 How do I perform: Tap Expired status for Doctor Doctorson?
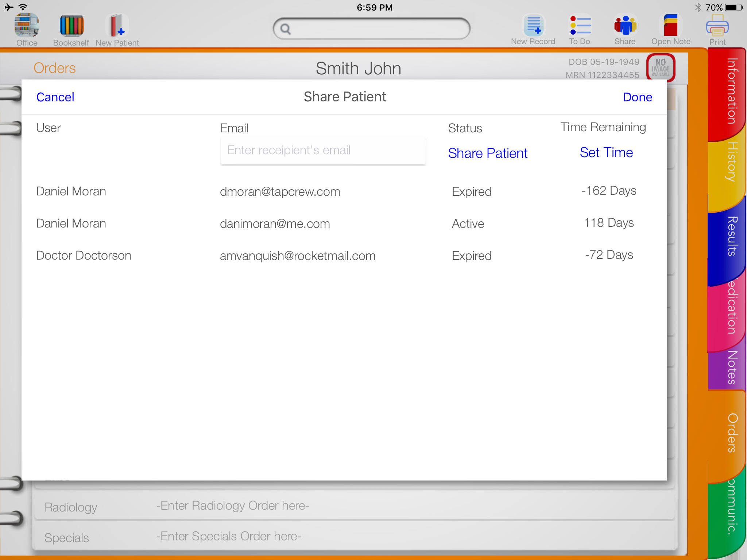472,256
